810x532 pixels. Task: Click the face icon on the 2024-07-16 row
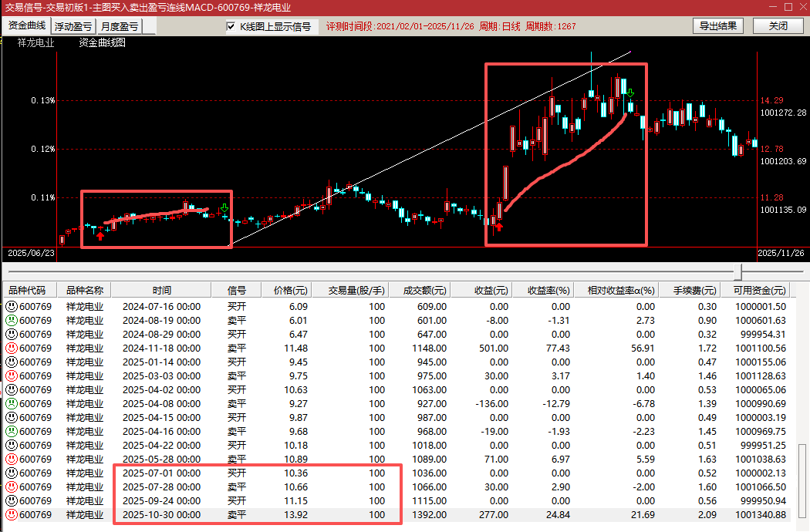[x=12, y=307]
